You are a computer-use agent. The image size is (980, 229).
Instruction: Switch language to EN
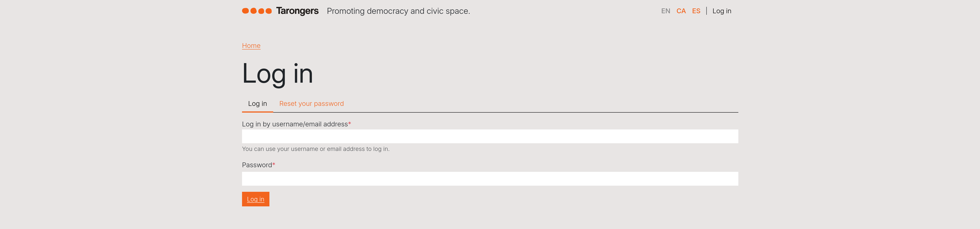tap(665, 11)
